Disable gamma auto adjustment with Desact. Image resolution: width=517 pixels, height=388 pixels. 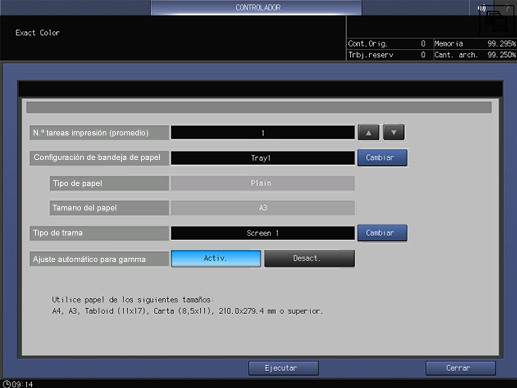pyautogui.click(x=309, y=258)
